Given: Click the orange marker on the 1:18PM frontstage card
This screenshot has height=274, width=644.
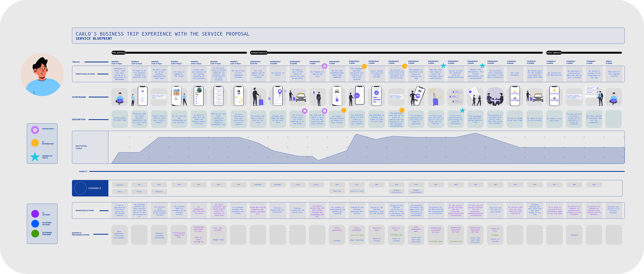Looking at the screenshot, I should (364, 66).
